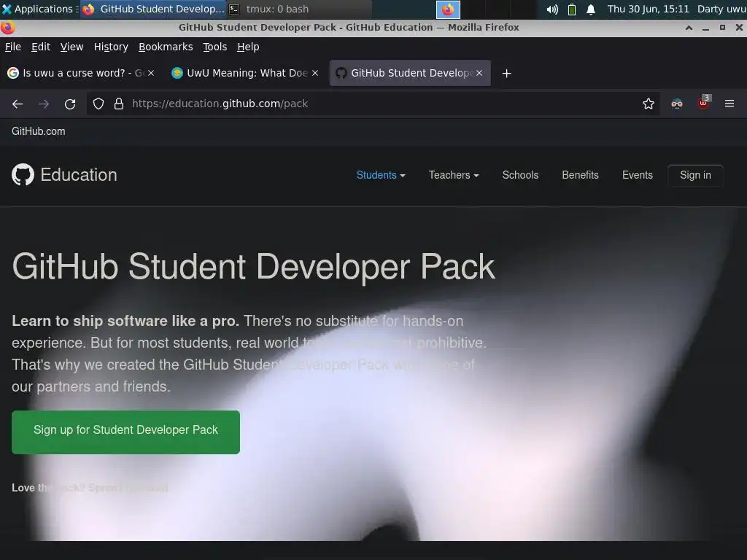Click the clock showing Thu 30 Jun, 15:11
The height and width of the screenshot is (560, 747).
(x=648, y=9)
